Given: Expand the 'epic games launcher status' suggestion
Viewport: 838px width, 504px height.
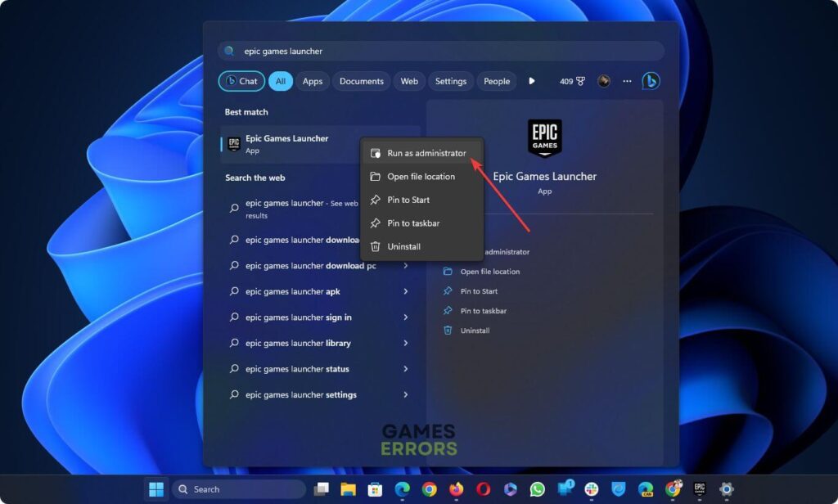Looking at the screenshot, I should click(407, 369).
